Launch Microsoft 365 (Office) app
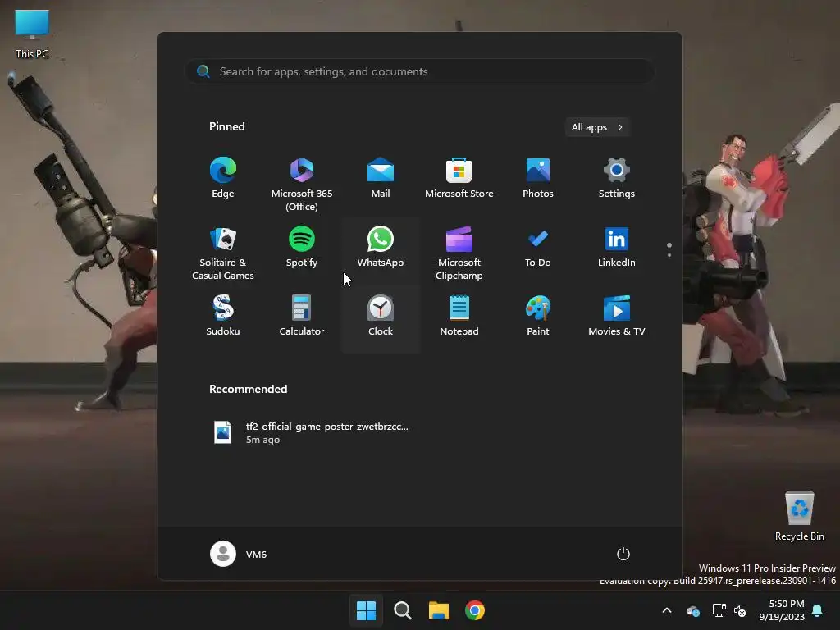Image resolution: width=840 pixels, height=630 pixels. [302, 185]
